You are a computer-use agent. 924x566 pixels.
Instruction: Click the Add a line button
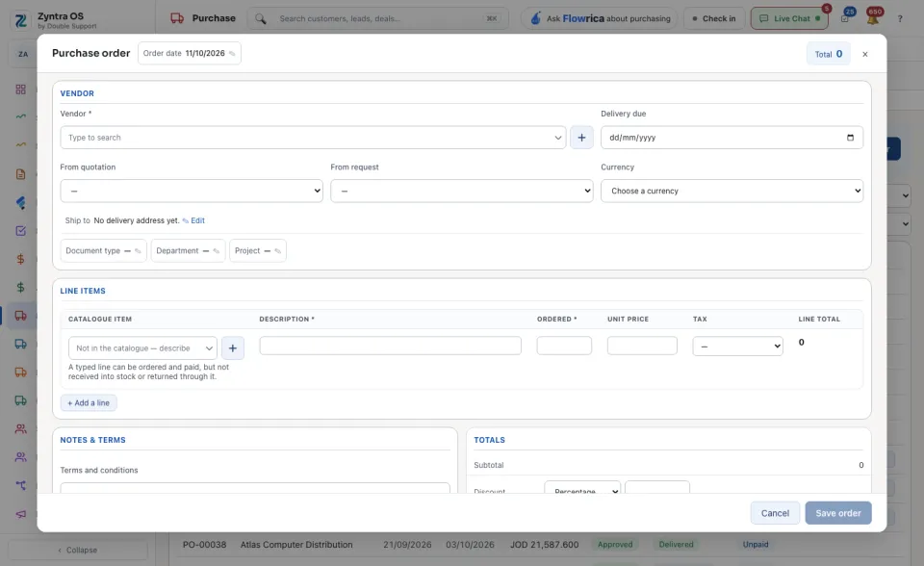coord(89,402)
